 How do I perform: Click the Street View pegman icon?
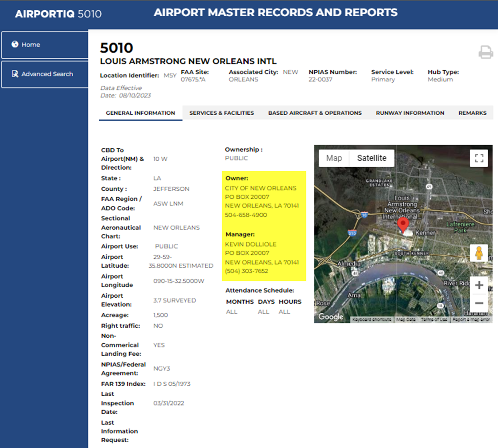click(479, 253)
